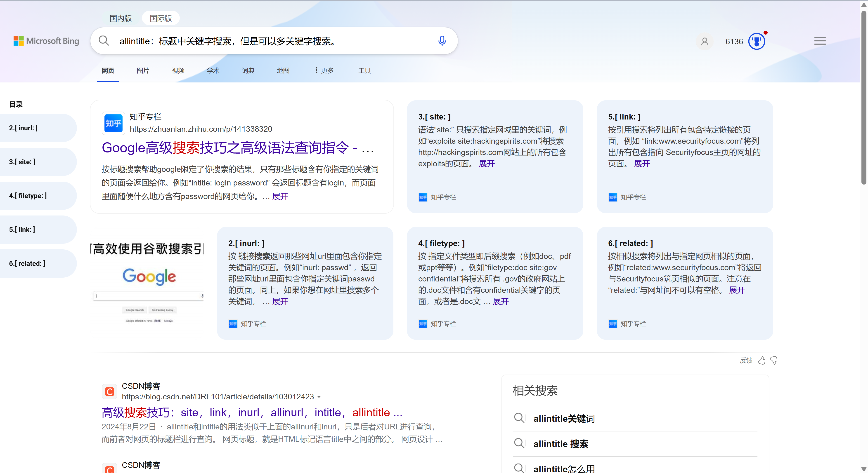The width and height of the screenshot is (868, 473).
Task: Click the thumbs up feedback icon
Action: point(762,361)
